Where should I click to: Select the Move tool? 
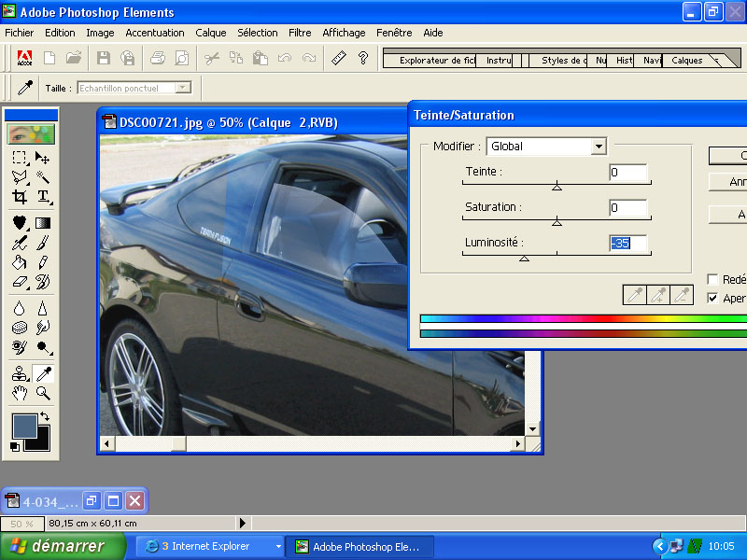pos(42,158)
